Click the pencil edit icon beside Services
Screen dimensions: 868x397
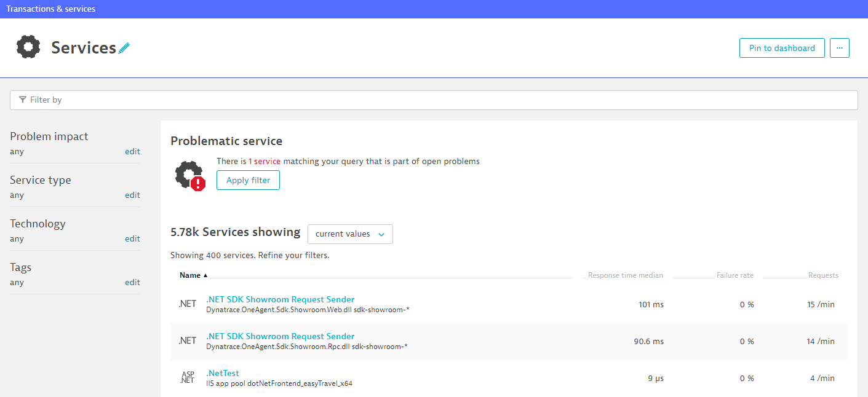coord(124,48)
